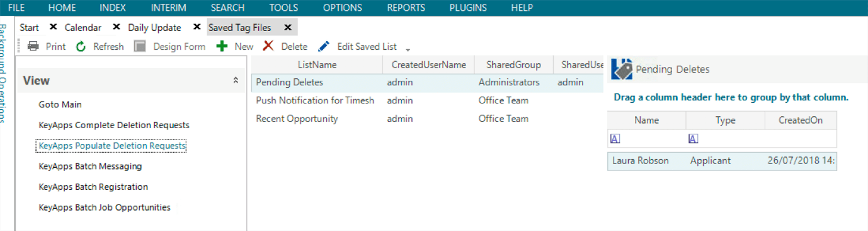Sort by the ListName column header
Image resolution: width=868 pixels, height=231 pixels.
point(317,64)
